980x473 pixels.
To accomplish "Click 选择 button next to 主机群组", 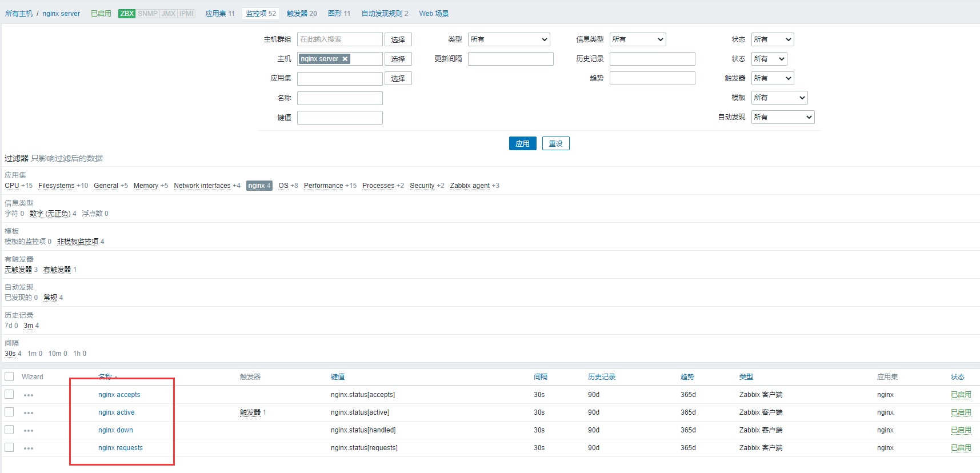I will tap(398, 39).
